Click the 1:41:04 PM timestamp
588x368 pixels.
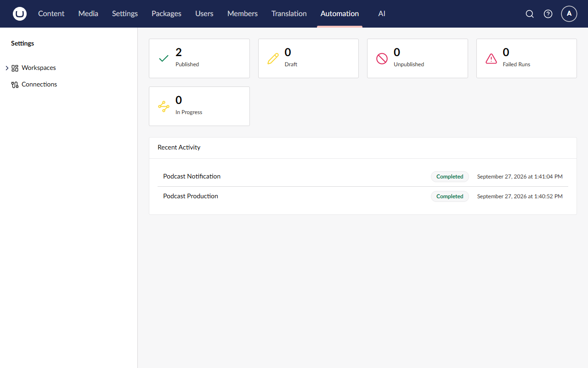(x=520, y=177)
